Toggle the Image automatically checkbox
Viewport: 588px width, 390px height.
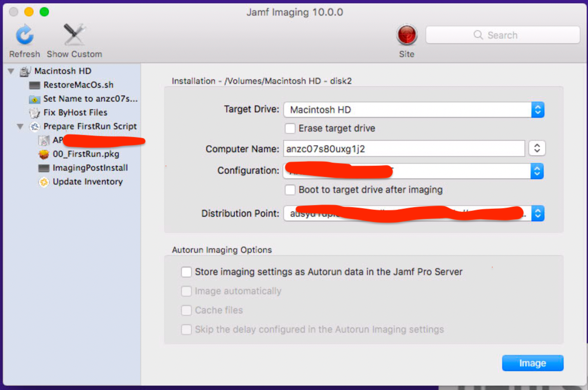pyautogui.click(x=186, y=291)
